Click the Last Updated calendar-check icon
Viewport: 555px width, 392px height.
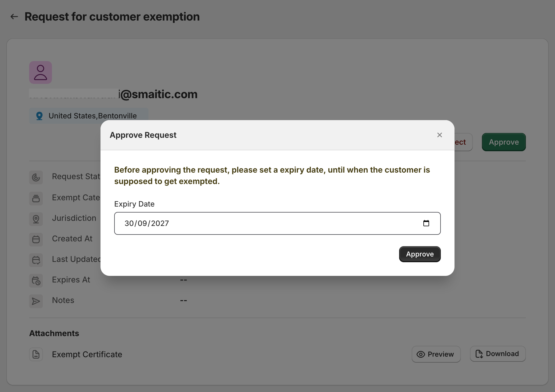click(x=36, y=260)
